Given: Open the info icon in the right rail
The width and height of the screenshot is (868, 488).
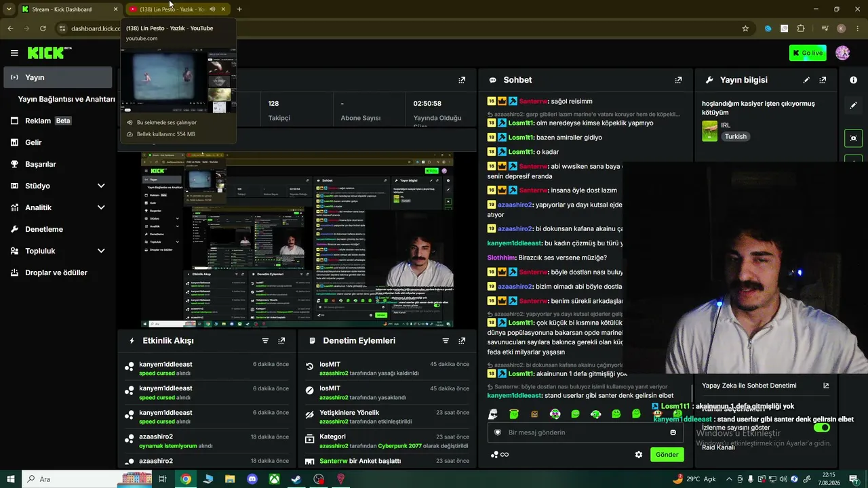Looking at the screenshot, I should click(x=853, y=80).
